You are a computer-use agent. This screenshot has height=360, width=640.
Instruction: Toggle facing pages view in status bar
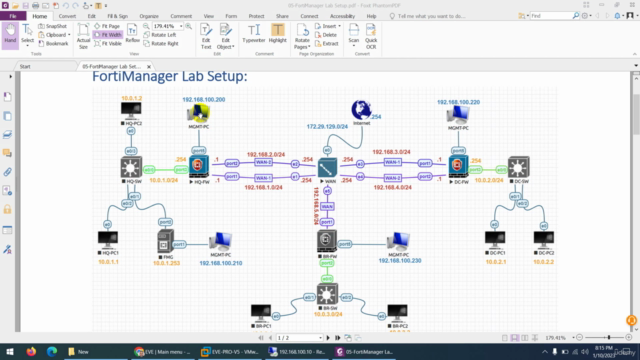(x=524, y=338)
